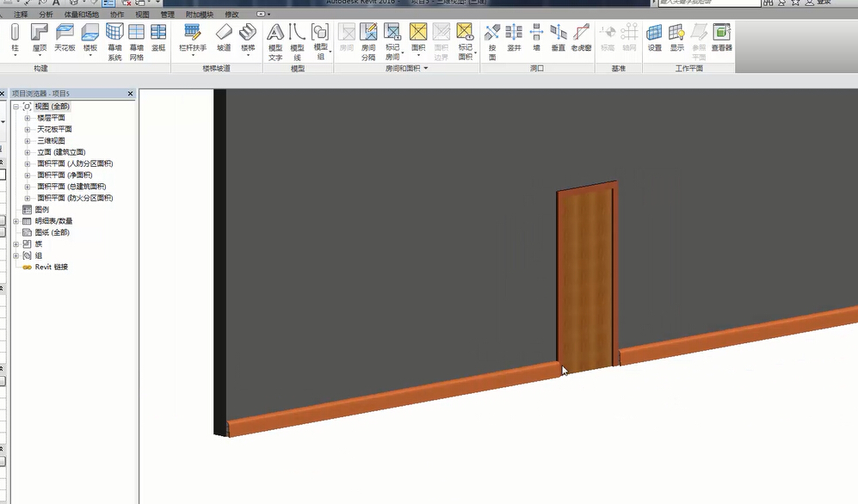Click the ribbon minimize toggle button

point(262,15)
